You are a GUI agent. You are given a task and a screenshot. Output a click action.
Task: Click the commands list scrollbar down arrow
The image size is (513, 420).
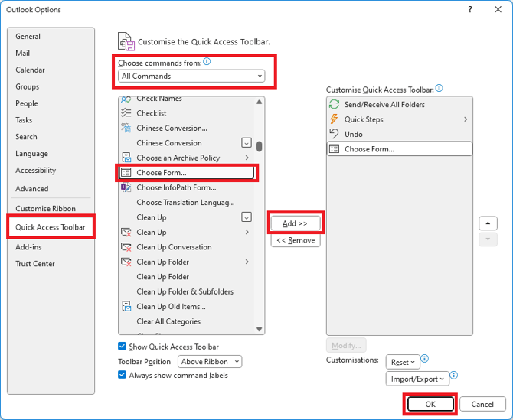[260, 329]
